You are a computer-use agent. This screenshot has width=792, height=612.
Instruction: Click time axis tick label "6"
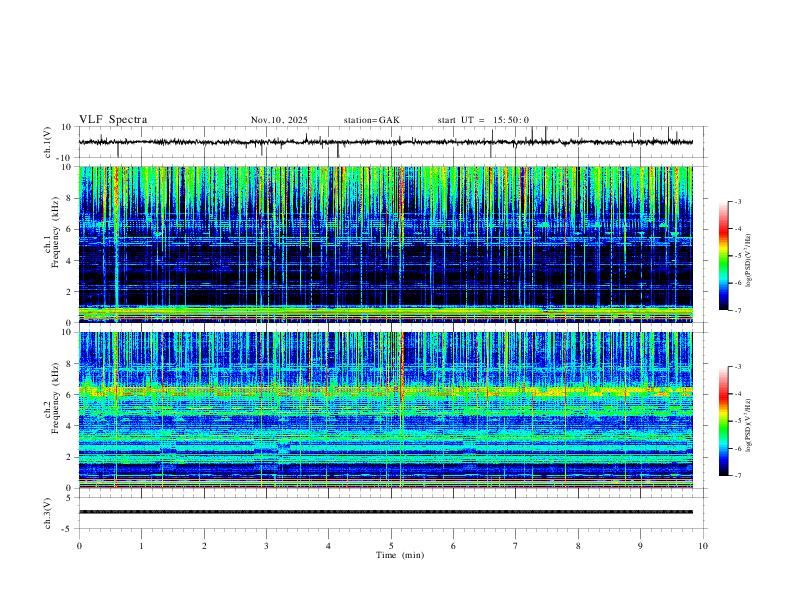454,546
